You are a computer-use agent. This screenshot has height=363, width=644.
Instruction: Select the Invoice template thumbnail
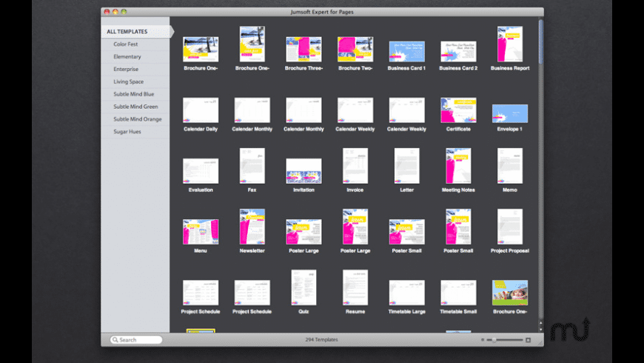[355, 166]
